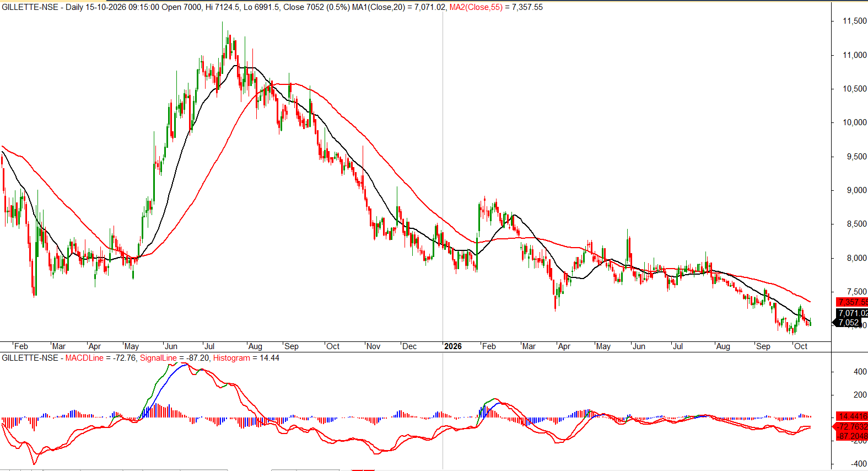This screenshot has height=471, width=868.
Task: Click the 8,000 price axis label
Action: point(857,258)
